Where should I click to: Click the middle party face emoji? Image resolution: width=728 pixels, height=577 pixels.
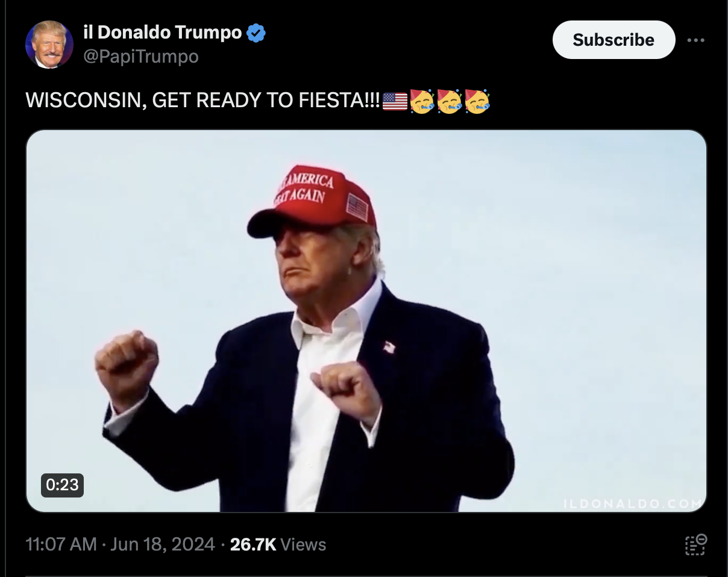[x=450, y=101]
